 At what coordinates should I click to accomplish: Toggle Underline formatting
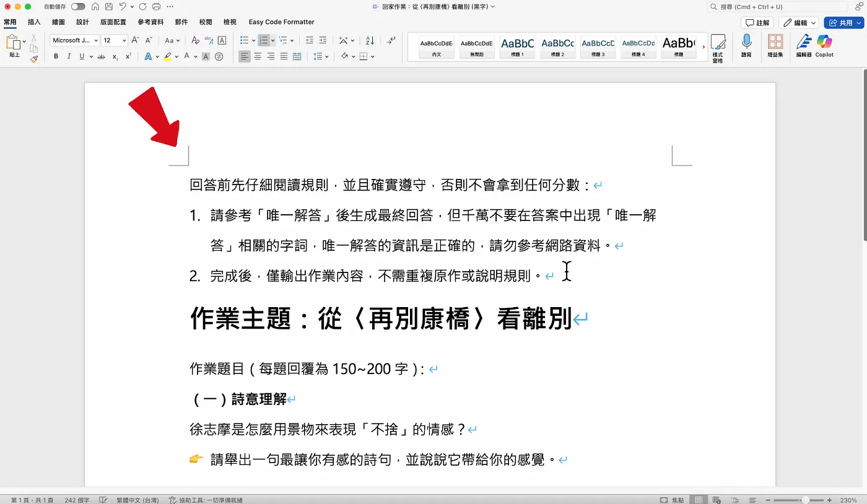(x=81, y=56)
